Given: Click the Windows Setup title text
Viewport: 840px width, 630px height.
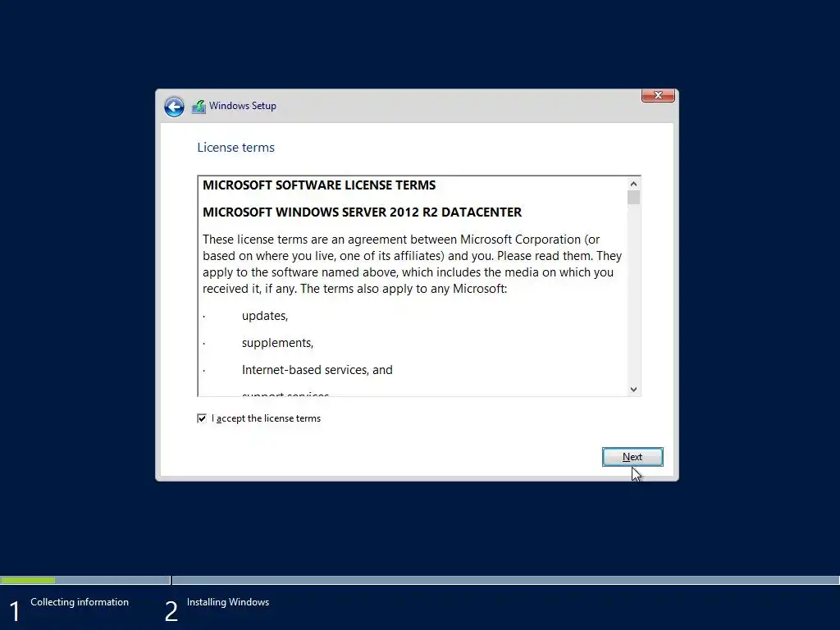Looking at the screenshot, I should (x=243, y=106).
